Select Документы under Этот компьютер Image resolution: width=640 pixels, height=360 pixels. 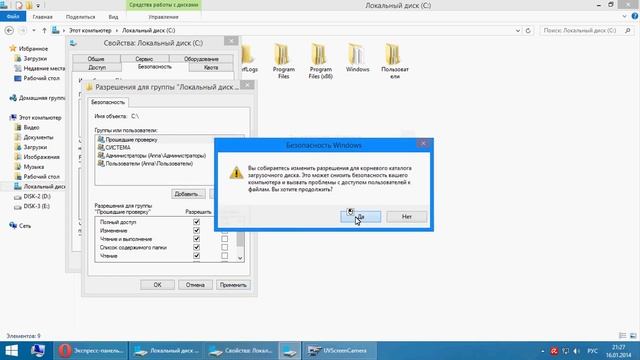point(38,138)
